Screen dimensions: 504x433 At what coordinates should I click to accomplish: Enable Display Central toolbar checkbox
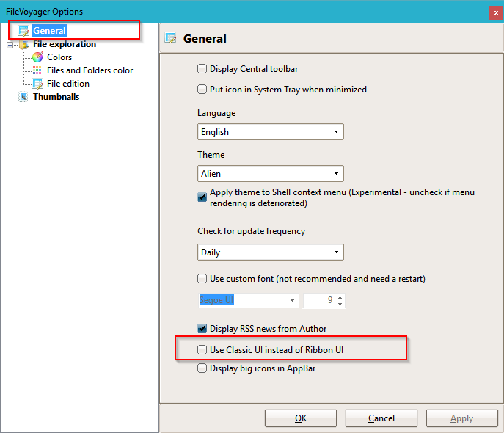(202, 69)
